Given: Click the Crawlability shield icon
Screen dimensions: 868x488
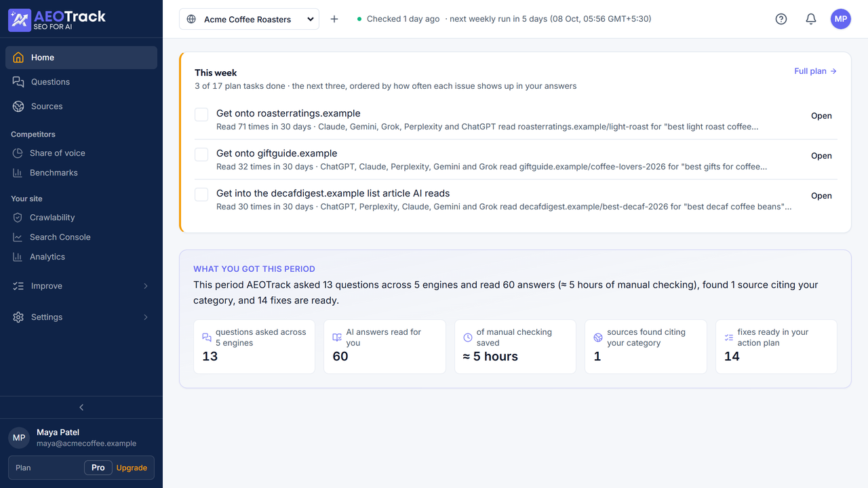Looking at the screenshot, I should pos(18,218).
